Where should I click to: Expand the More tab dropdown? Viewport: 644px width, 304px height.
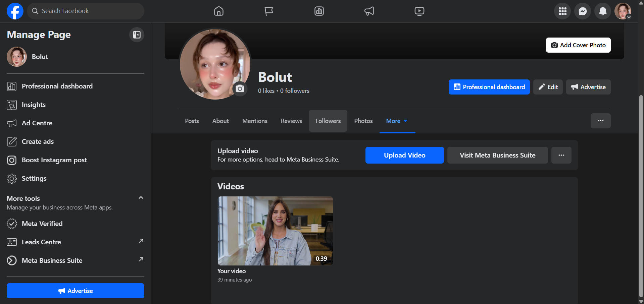[x=397, y=121]
